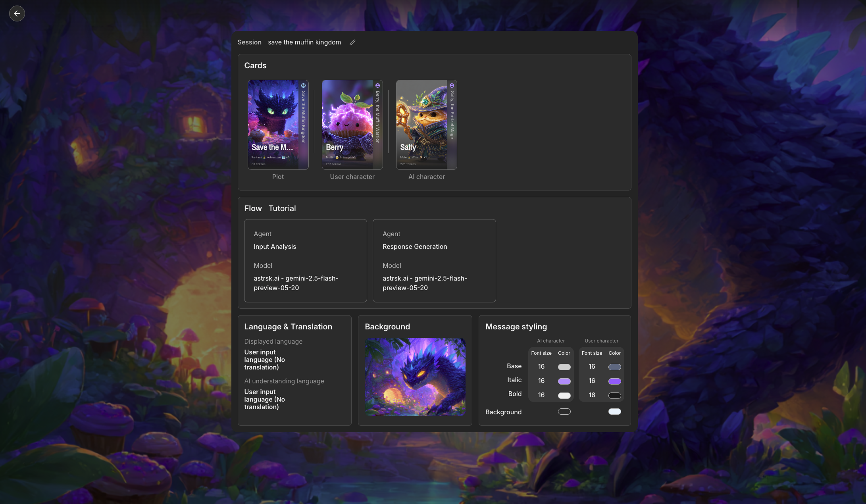Open the Save the Muffin Kingdom plot card
This screenshot has height=504, width=866.
[274, 125]
